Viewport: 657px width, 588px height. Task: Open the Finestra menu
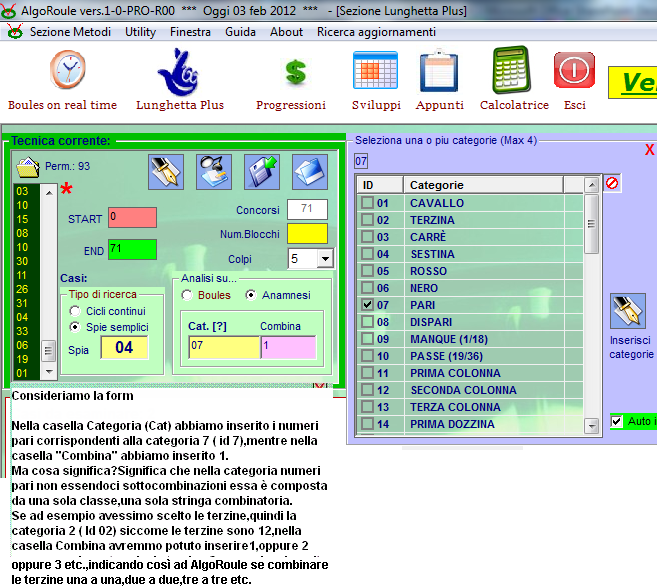point(190,32)
